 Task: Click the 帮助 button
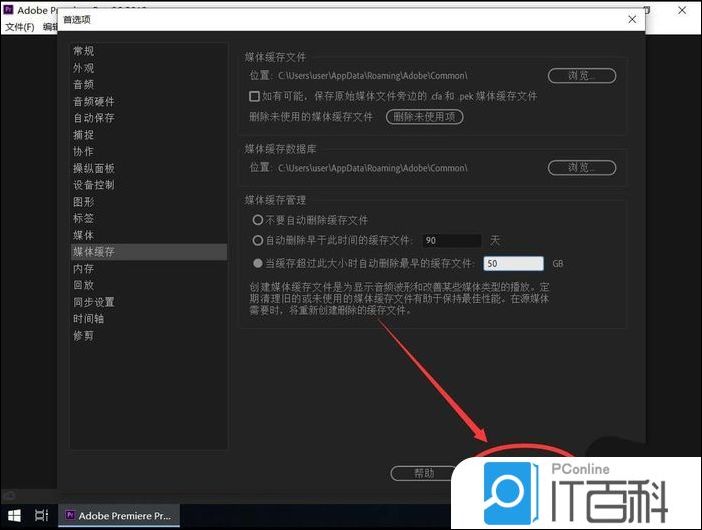[423, 473]
